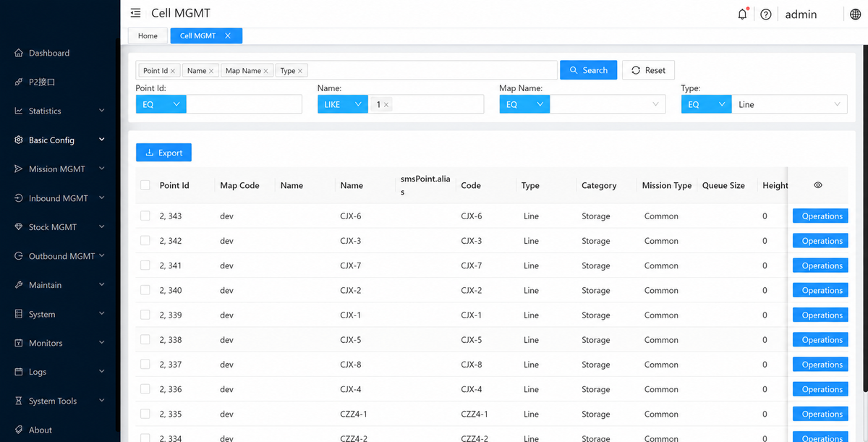Click the About info icon in sidebar
This screenshot has height=442, width=868.
pos(19,430)
